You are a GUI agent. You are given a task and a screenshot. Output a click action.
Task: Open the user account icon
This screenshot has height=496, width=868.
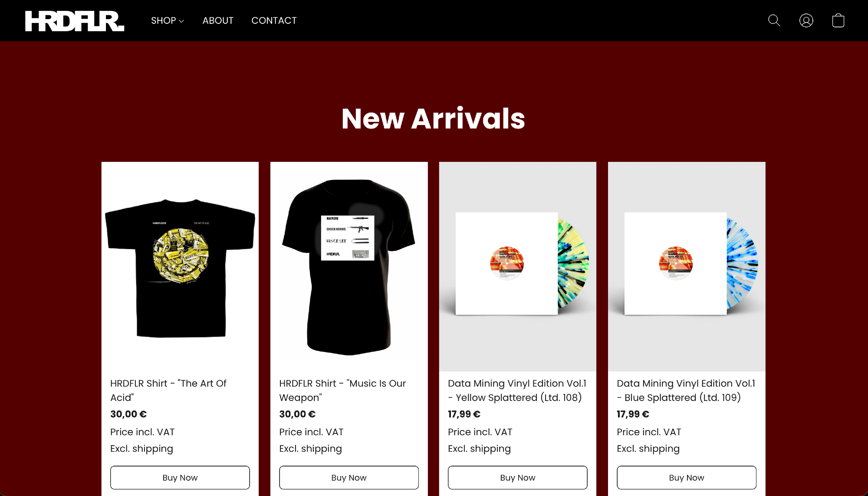point(806,20)
